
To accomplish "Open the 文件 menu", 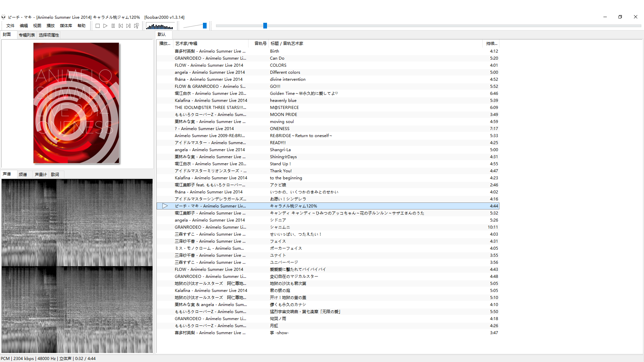I will coord(10,26).
